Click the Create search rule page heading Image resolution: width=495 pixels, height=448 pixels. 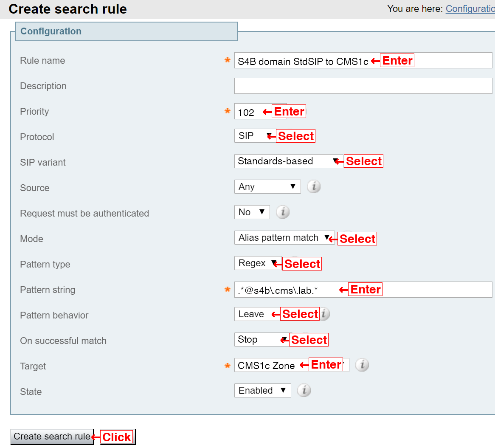pyautogui.click(x=67, y=9)
